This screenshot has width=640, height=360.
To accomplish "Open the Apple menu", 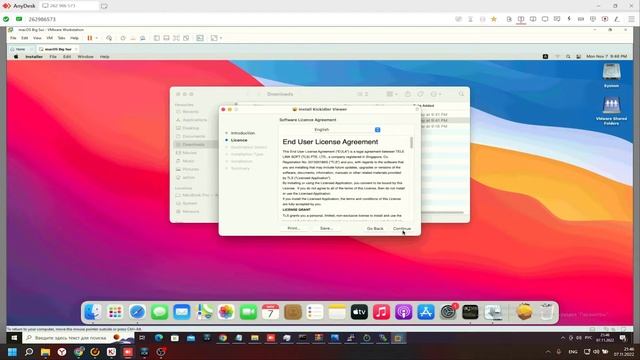I will tap(16, 57).
